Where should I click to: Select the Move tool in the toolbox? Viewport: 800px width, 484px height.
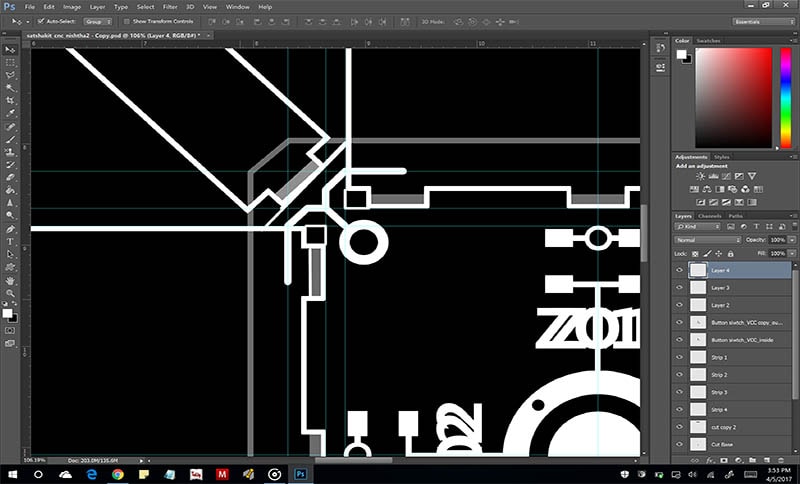pyautogui.click(x=10, y=49)
